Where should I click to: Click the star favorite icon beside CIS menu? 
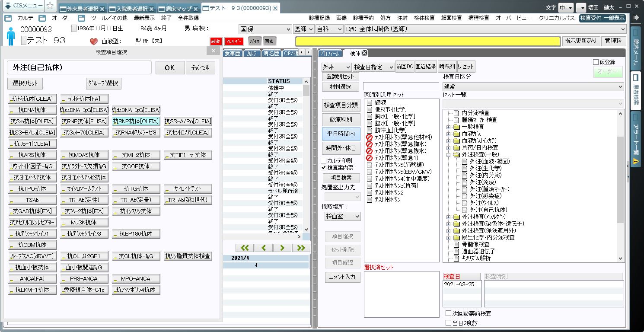click(50, 6)
